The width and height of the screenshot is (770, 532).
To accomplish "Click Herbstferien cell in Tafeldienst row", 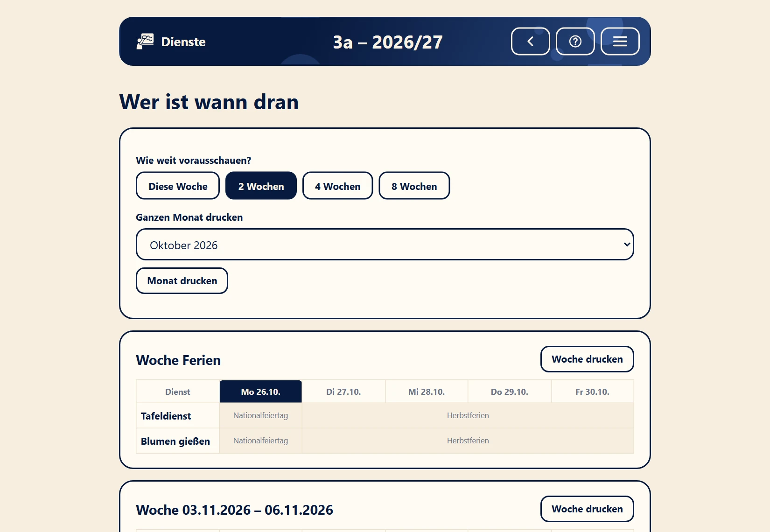I will pos(468,415).
